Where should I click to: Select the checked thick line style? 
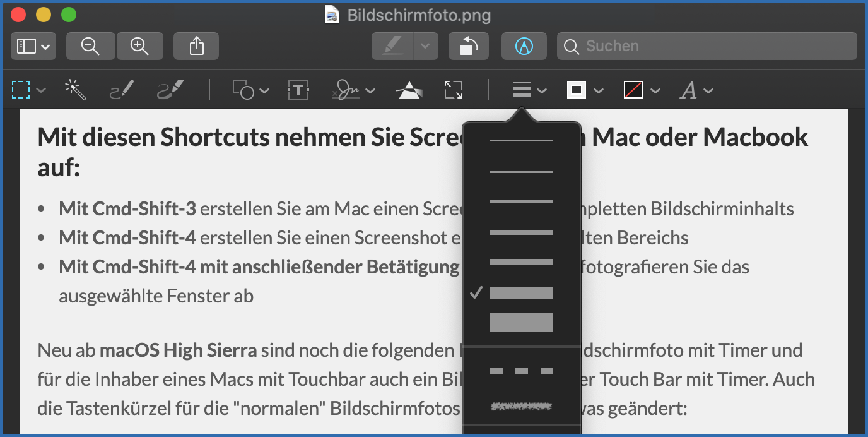(521, 293)
